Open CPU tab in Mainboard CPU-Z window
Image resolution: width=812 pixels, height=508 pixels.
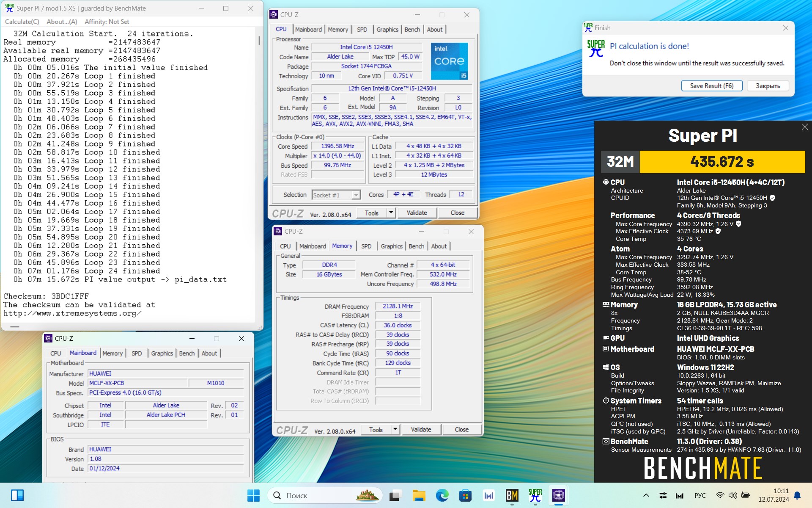(x=56, y=353)
